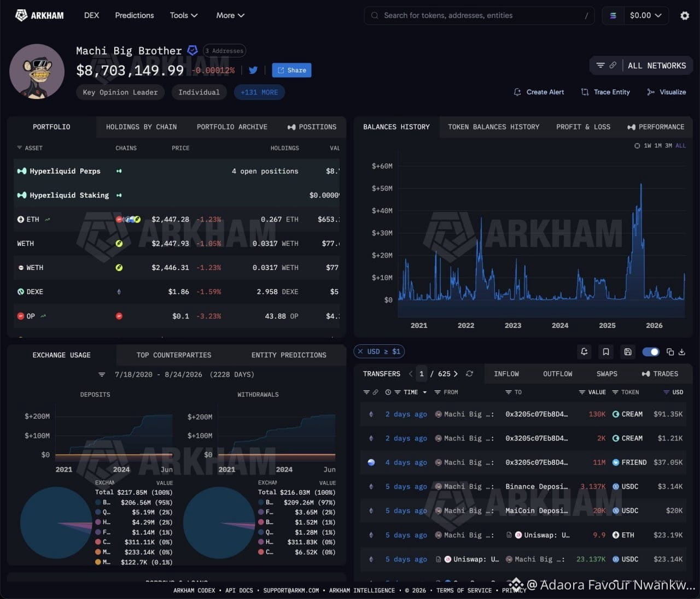Toggle the blue switch above the transfers table

point(651,352)
